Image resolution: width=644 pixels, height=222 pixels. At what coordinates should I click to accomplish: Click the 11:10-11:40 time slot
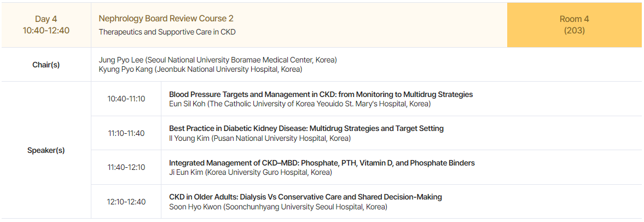[126, 133]
